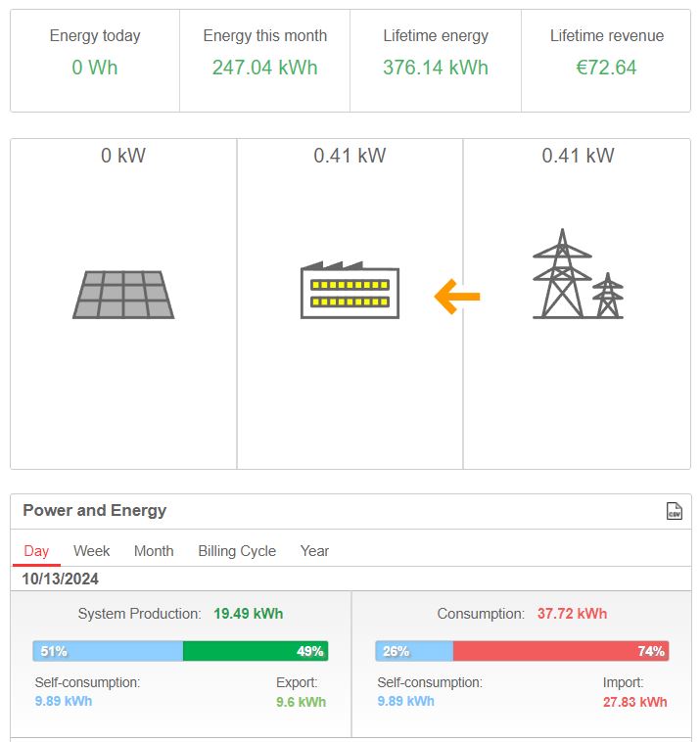The width and height of the screenshot is (700, 742).
Task: Open the Year tab
Action: (314, 551)
